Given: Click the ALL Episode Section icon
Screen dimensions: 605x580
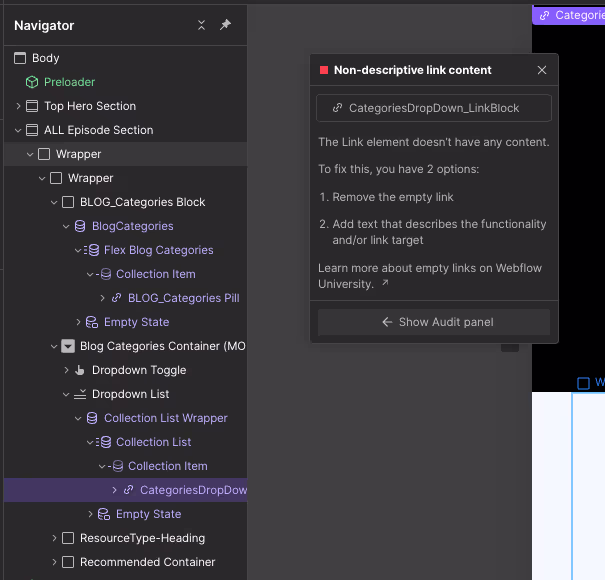Looking at the screenshot, I should (x=32, y=130).
